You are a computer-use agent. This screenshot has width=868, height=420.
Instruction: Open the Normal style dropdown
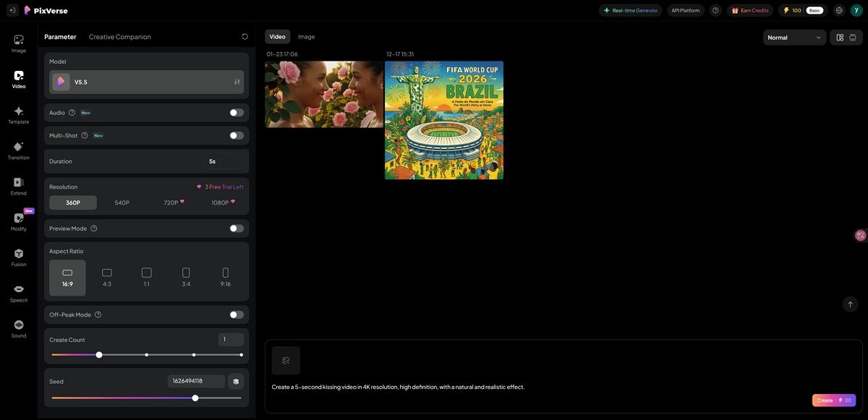coord(793,35)
